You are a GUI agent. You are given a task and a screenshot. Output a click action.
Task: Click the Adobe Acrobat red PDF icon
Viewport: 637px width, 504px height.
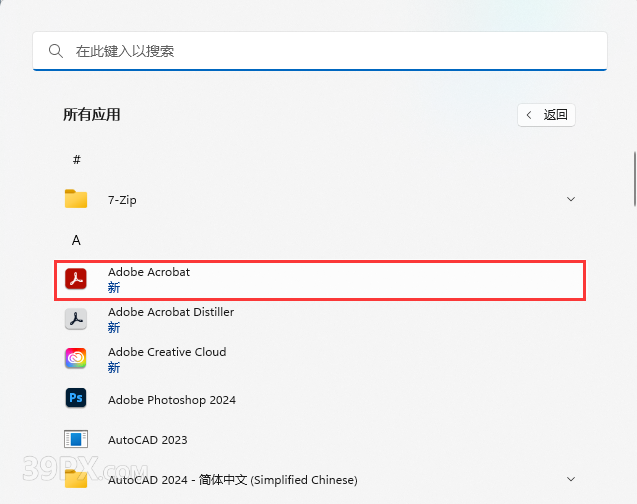(x=76, y=279)
